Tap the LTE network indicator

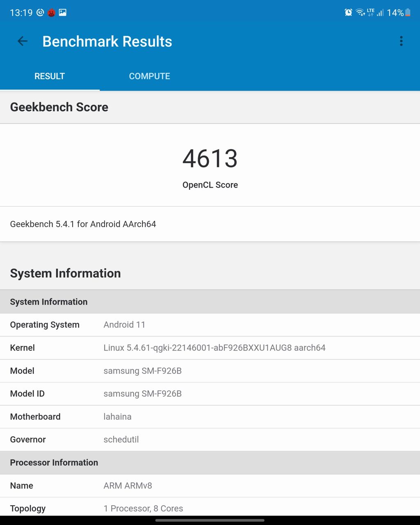[x=371, y=12]
